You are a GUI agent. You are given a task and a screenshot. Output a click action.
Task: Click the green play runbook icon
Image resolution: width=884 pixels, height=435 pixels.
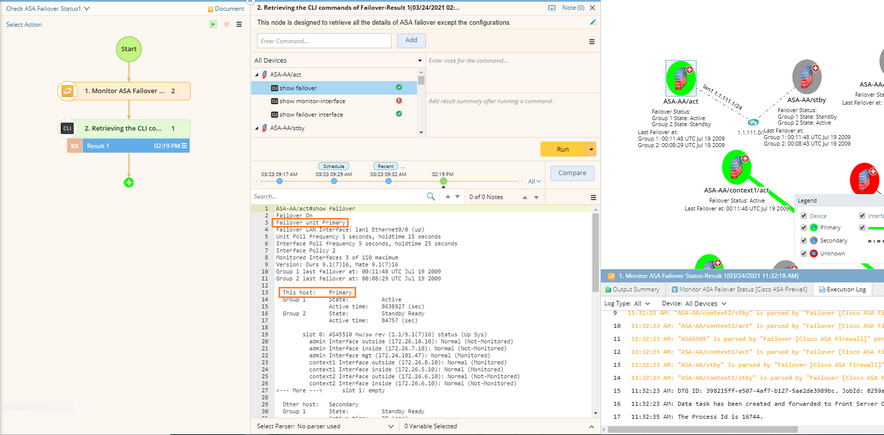[213, 24]
